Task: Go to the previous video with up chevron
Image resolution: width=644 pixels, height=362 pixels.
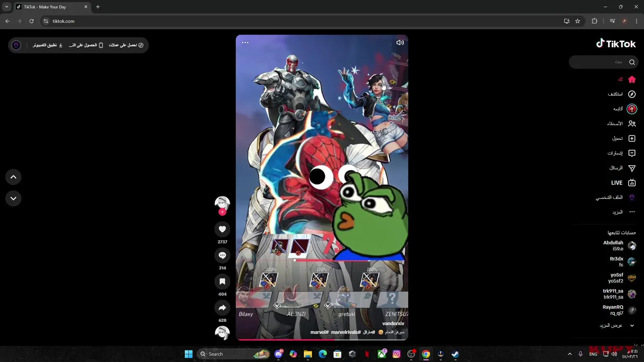Action: [x=14, y=177]
